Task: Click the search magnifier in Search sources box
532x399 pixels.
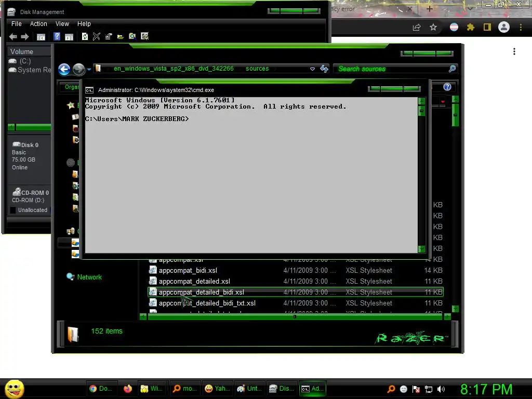Action: coord(452,69)
